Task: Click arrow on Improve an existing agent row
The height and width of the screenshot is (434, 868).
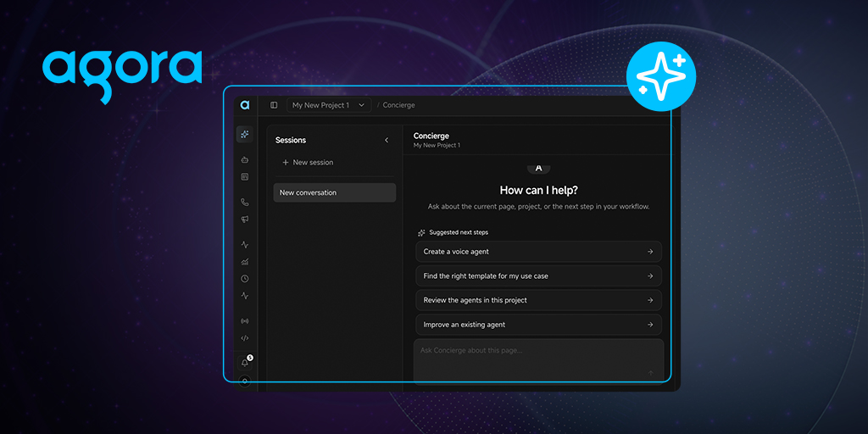Action: pos(650,325)
